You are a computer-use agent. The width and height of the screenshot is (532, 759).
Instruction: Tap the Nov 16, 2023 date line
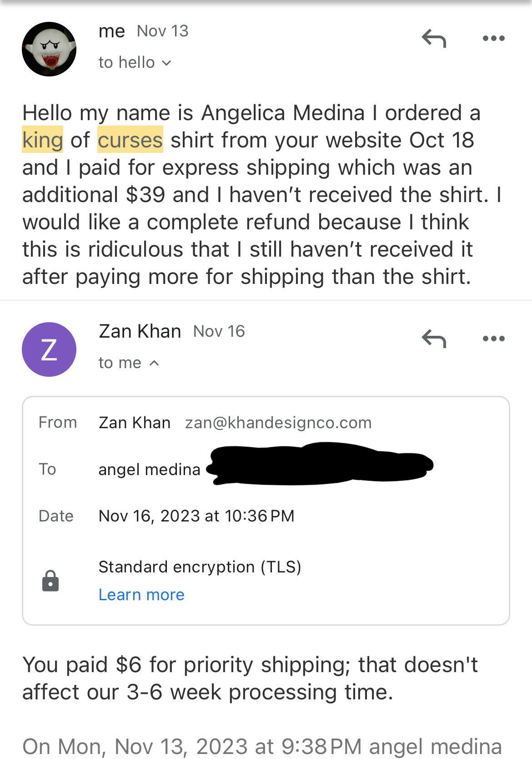pos(196,516)
